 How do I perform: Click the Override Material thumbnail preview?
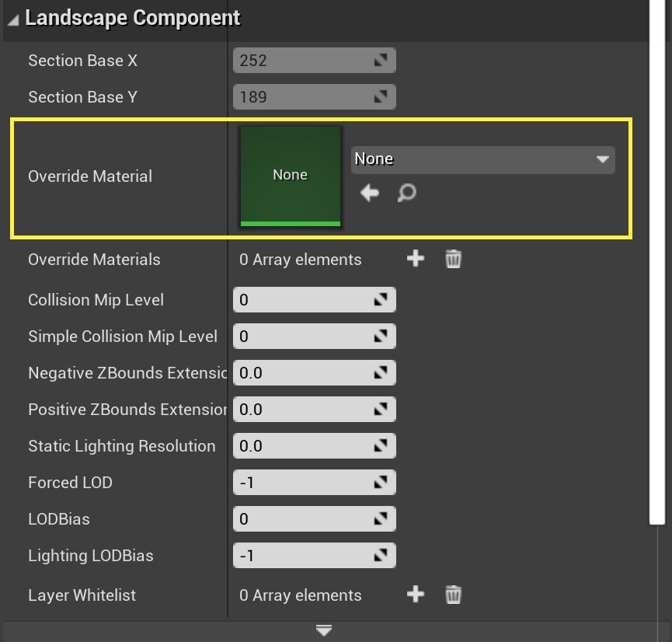pyautogui.click(x=291, y=176)
